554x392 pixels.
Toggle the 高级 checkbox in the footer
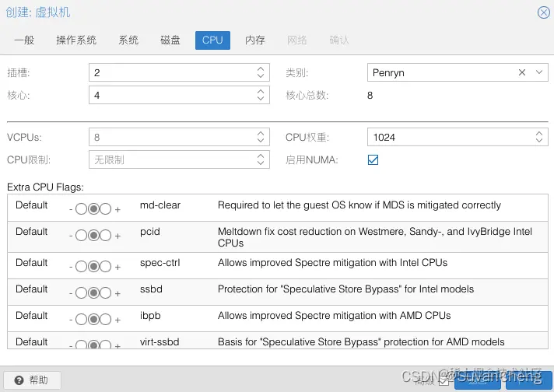pos(444,380)
